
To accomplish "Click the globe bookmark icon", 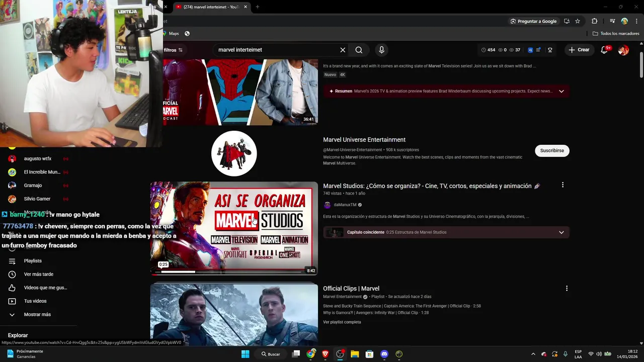I will coord(187,33).
